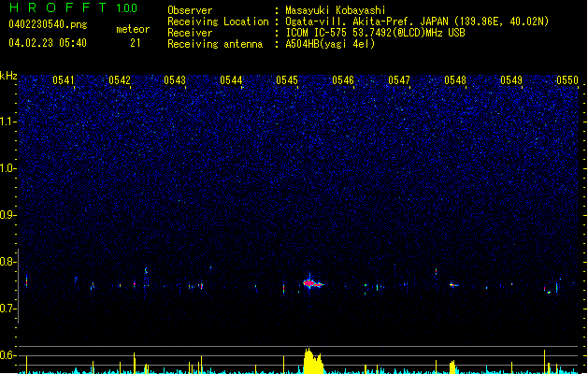Click the 0.6 kHz axis label
Viewport: 588px width, 374px height.
tap(8, 355)
